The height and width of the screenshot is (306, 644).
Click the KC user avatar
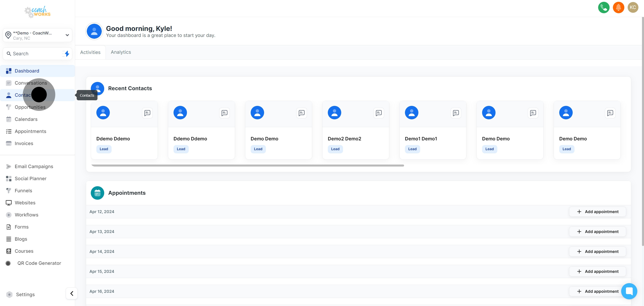pos(633,8)
